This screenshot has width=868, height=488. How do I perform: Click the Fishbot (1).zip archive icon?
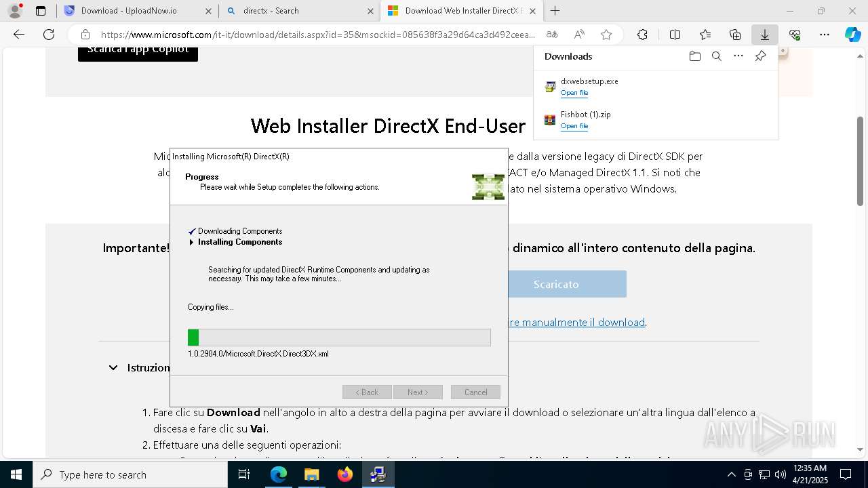[550, 120]
